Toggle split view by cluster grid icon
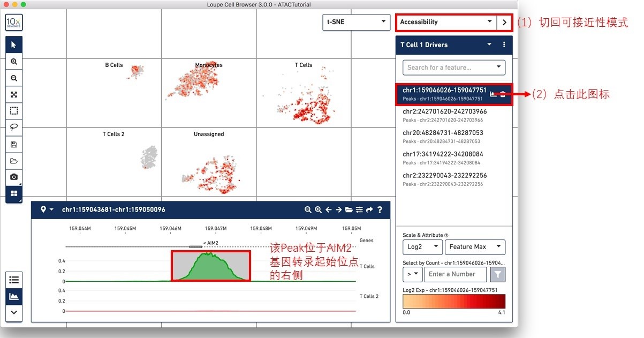644x338 pixels. tap(14, 193)
